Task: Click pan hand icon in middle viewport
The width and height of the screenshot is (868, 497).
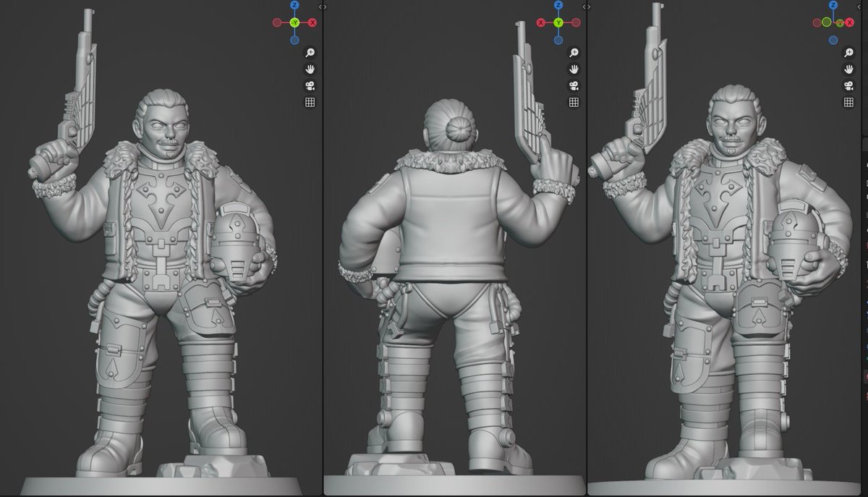Action: pos(574,69)
